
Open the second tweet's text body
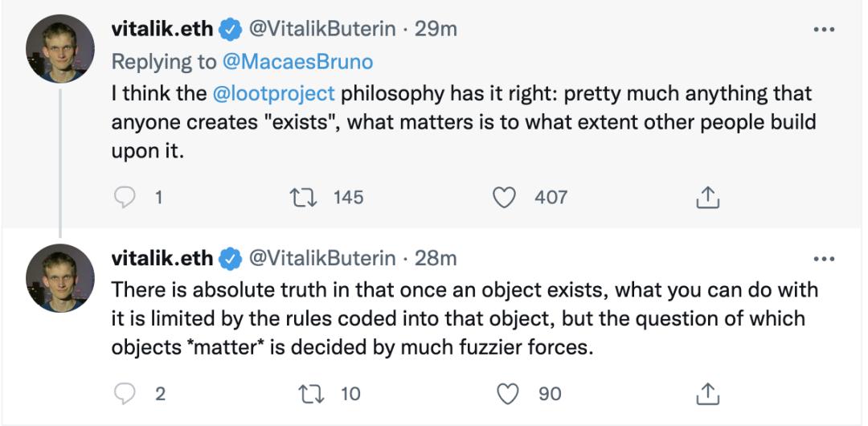(458, 319)
